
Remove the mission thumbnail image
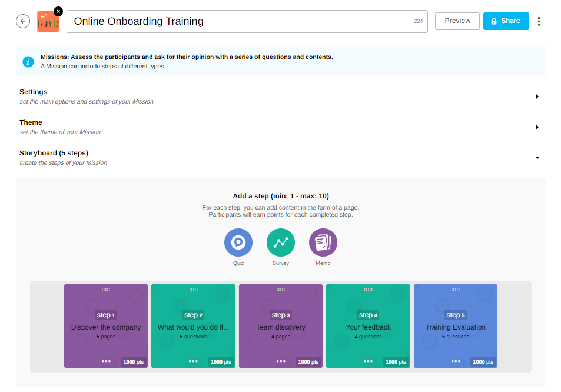coord(58,11)
